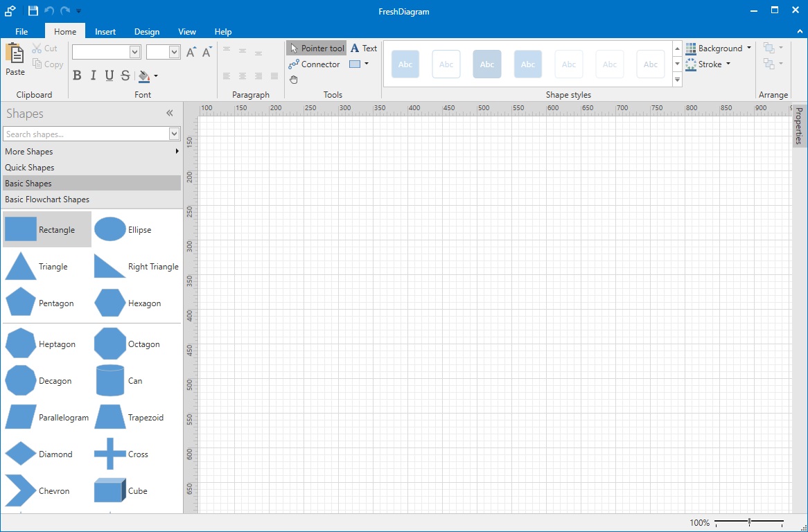Select Basic Flowchart Shapes category
The image size is (808, 532).
[x=47, y=199]
